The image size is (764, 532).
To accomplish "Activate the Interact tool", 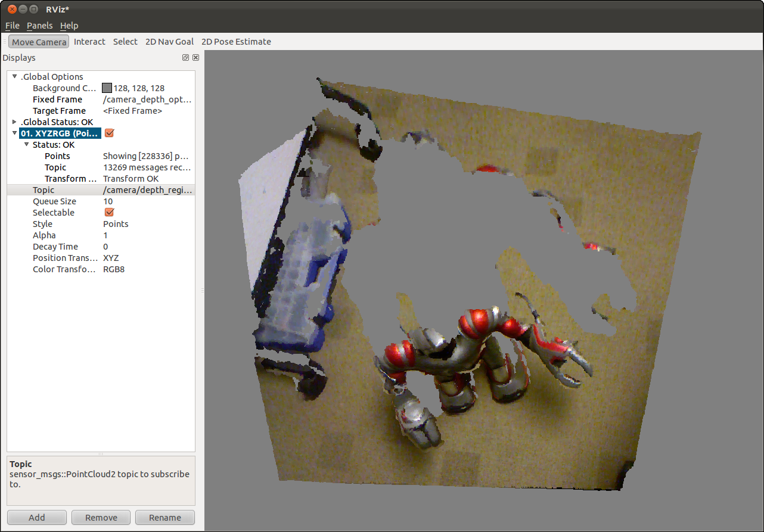I will [89, 42].
